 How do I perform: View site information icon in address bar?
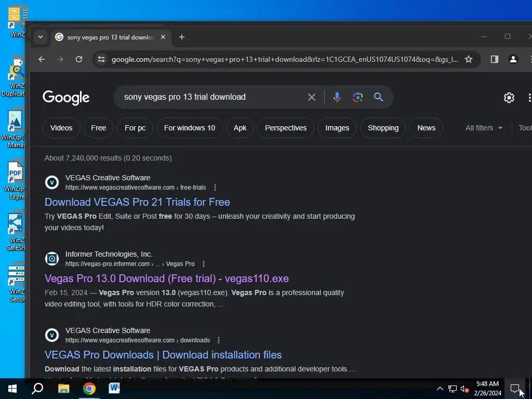pos(101,59)
